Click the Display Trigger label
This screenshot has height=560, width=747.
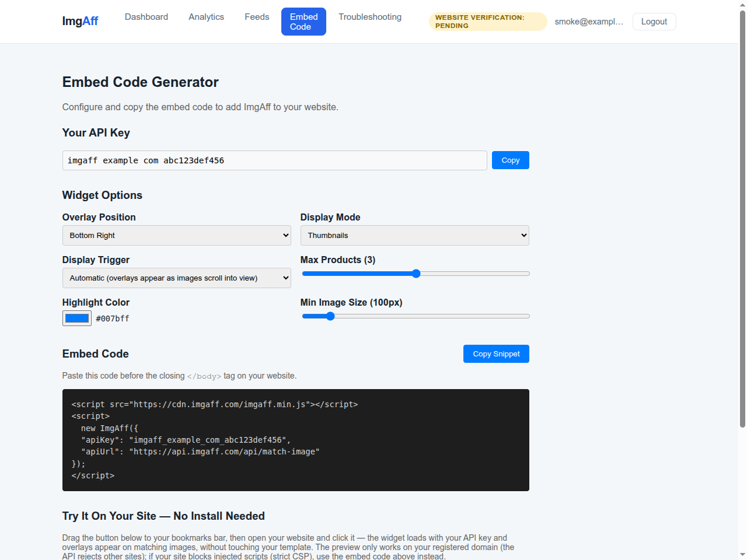(96, 260)
